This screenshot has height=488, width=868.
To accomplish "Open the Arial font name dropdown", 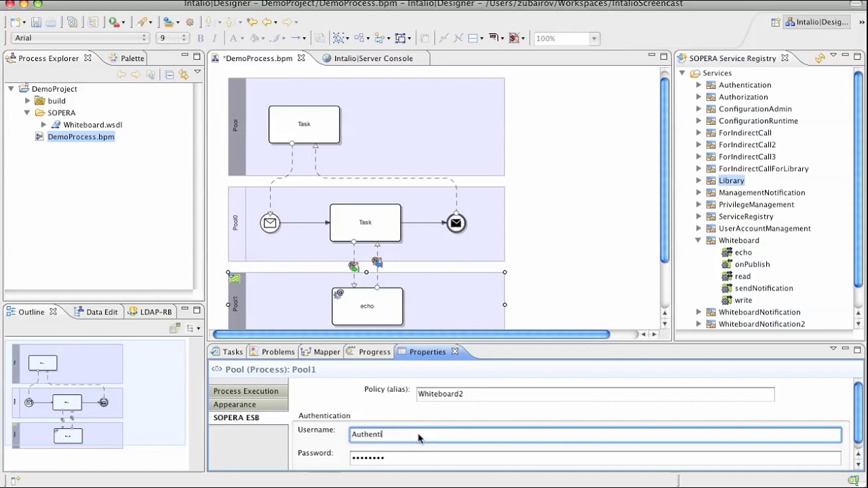I will coord(80,39).
